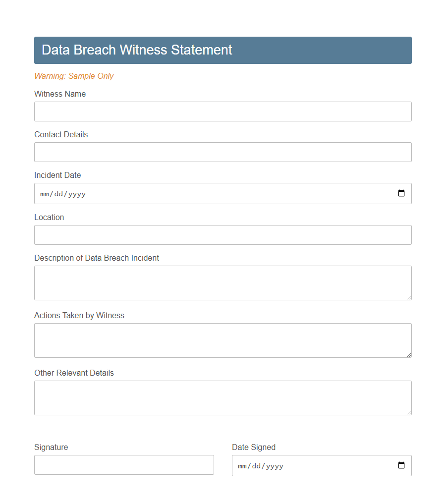
Task: Select the mm segment in Incident Date
Action: tap(45, 194)
